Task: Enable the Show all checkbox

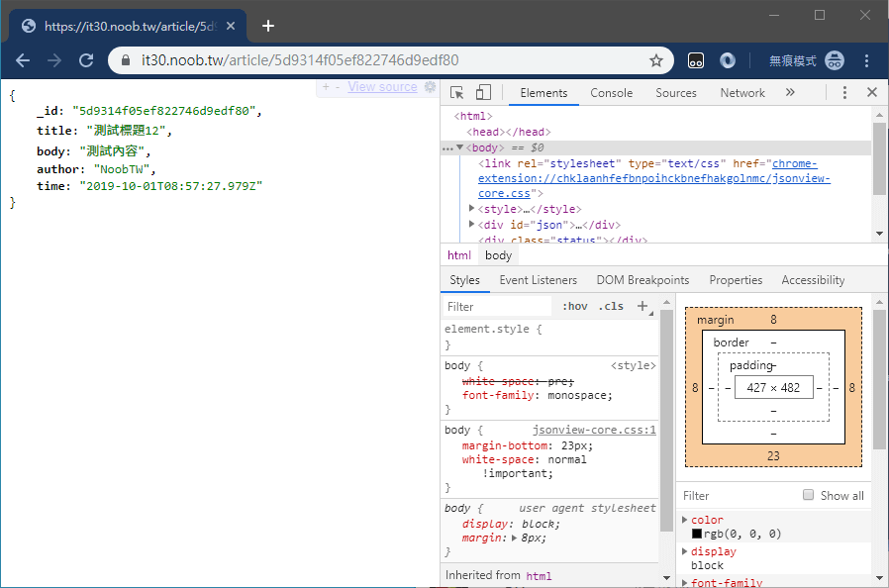Action: tap(809, 495)
